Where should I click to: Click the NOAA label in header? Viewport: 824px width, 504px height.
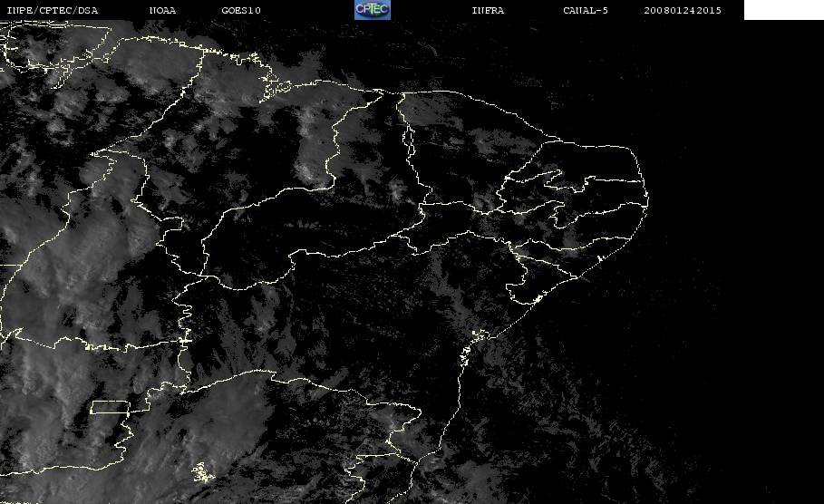click(x=162, y=11)
